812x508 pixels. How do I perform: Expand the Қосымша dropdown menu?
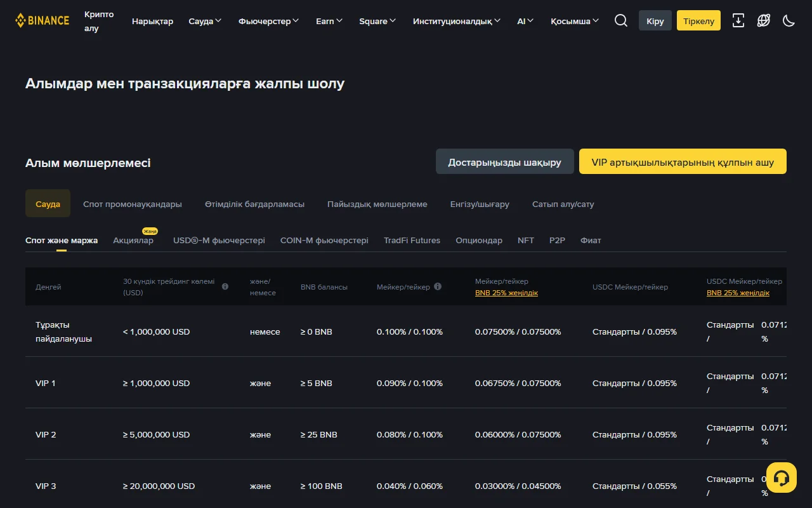(x=575, y=21)
